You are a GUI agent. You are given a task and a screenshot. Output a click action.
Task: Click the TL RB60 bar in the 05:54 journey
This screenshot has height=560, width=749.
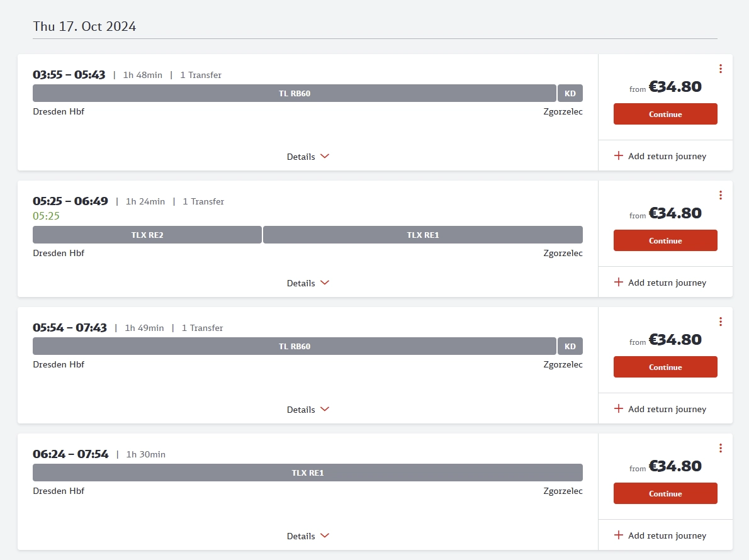294,346
